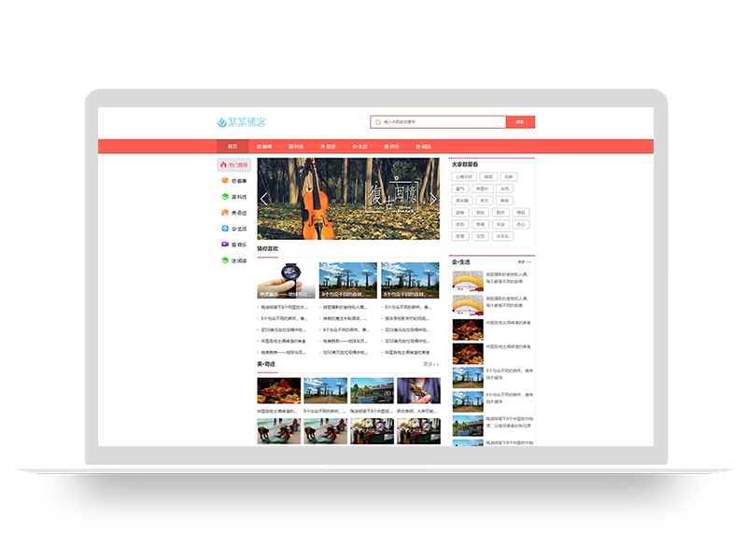Select the flame 热门推荐 sidebar icon
Image resolution: width=747 pixels, height=560 pixels.
[x=224, y=165]
